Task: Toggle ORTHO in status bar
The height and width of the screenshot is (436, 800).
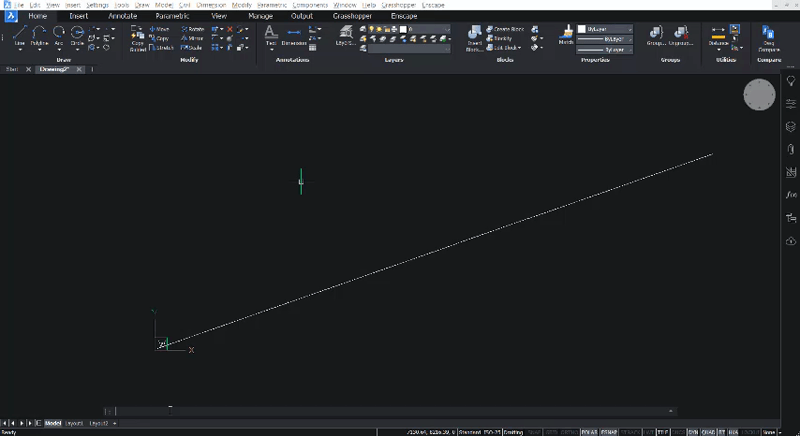Action: pyautogui.click(x=569, y=432)
